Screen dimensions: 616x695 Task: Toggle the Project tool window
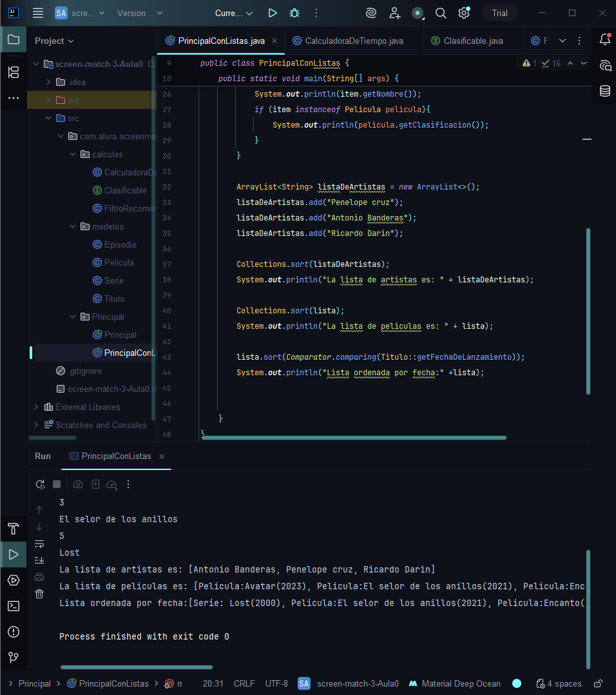click(14, 39)
